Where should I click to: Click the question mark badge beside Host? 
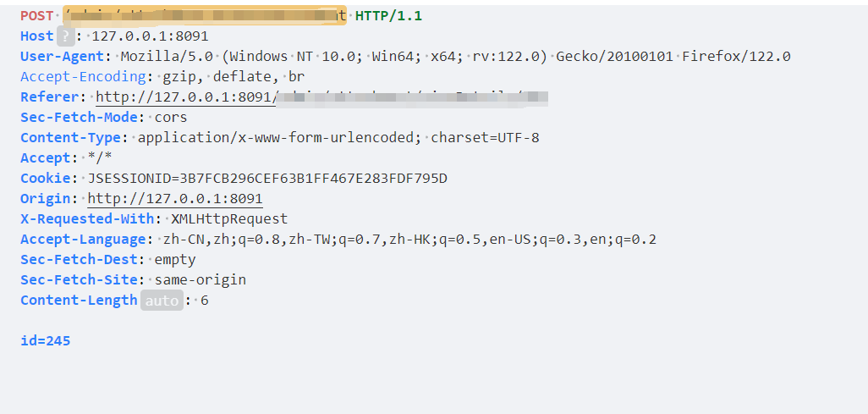click(x=65, y=36)
